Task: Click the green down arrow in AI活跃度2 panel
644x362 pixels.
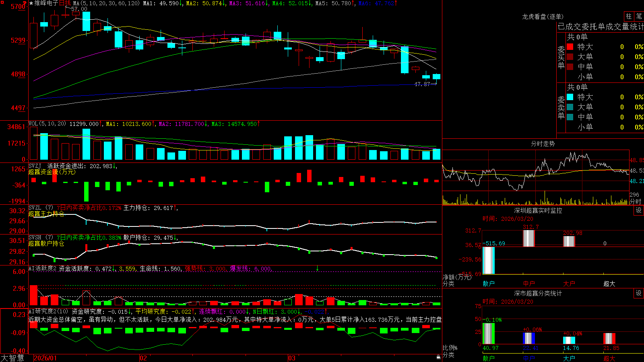Action: coord(317,268)
